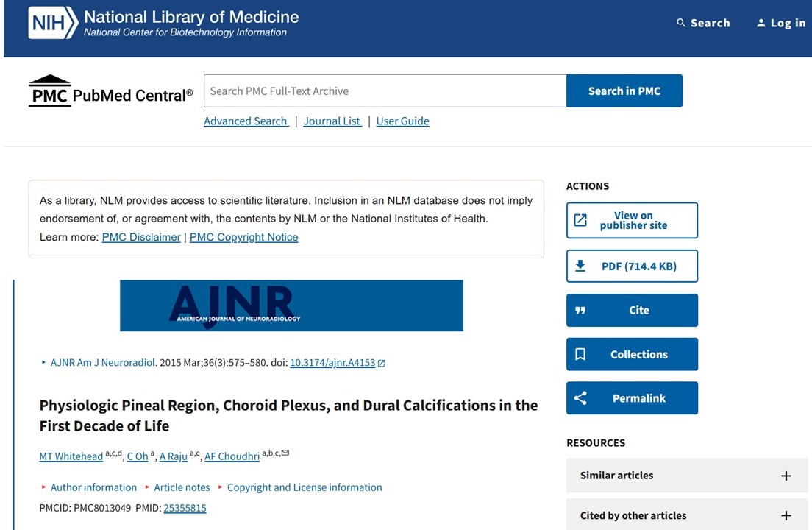Expand the Cited by other articles section
The width and height of the screenshot is (812, 530).
pos(786,516)
